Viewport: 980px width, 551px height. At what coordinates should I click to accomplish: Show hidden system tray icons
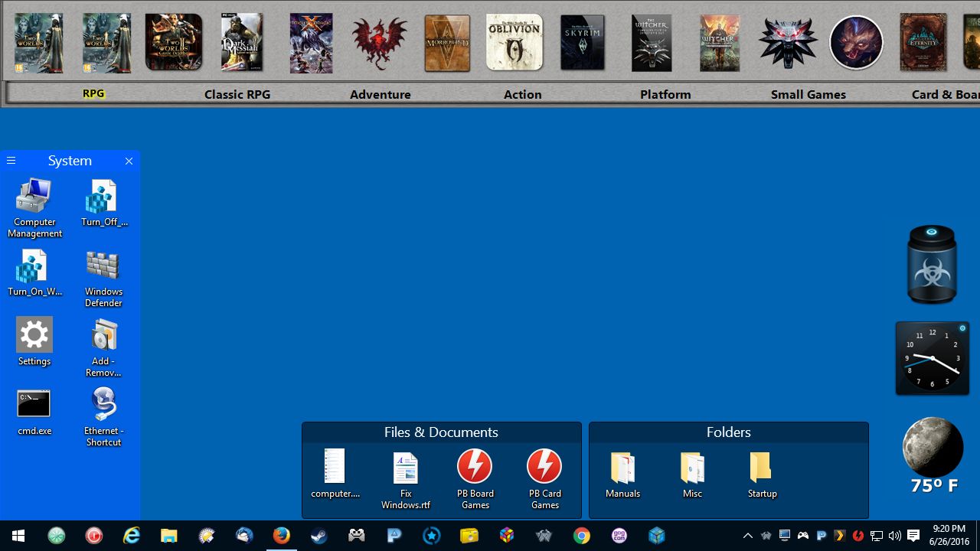pyautogui.click(x=748, y=536)
